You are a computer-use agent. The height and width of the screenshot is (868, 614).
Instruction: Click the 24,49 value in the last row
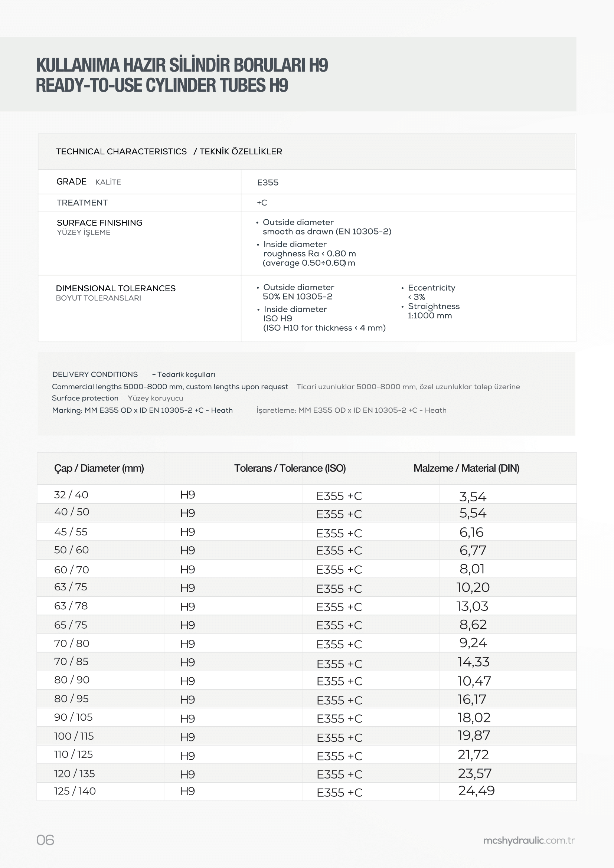(476, 790)
